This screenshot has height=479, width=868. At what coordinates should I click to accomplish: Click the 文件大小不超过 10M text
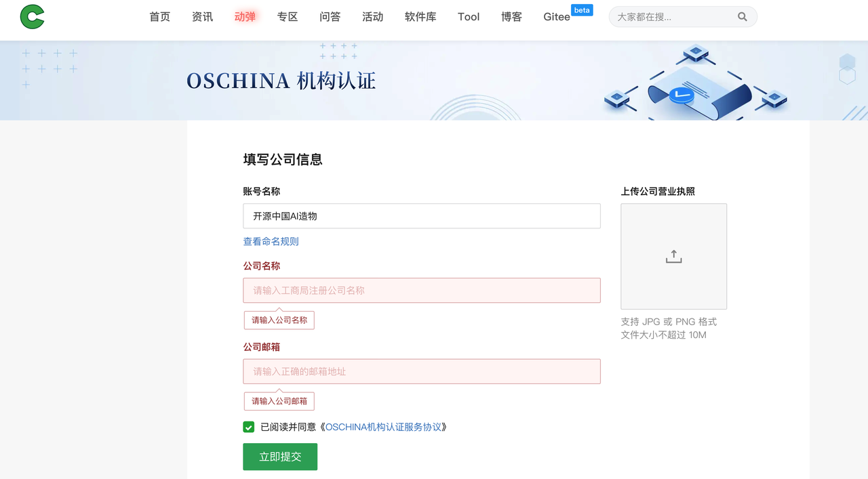click(x=663, y=335)
